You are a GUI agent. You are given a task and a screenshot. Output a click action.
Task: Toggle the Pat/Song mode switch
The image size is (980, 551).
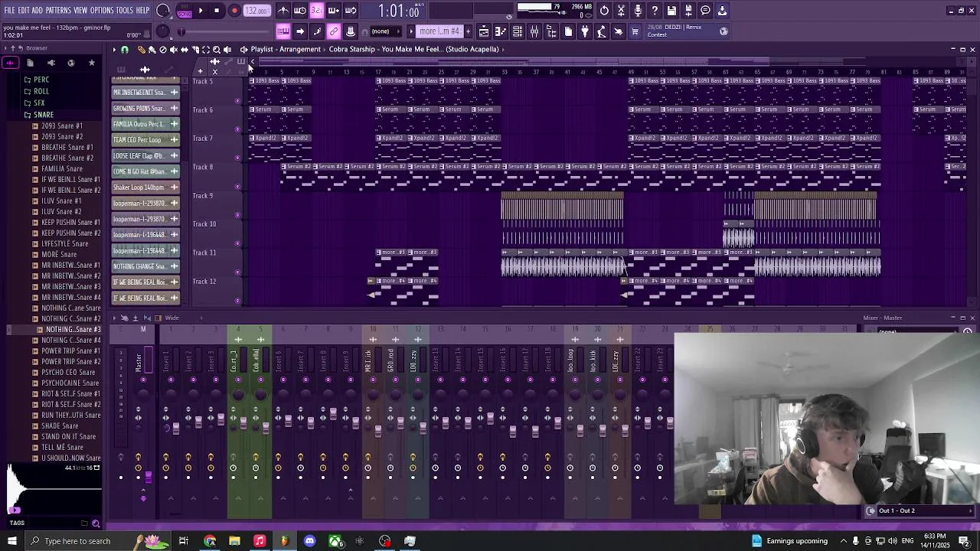[x=184, y=11]
